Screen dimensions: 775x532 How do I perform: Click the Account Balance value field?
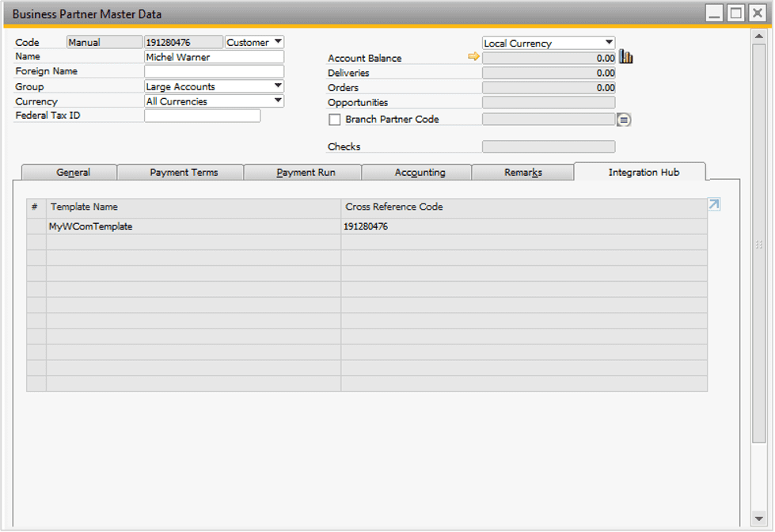[549, 58]
